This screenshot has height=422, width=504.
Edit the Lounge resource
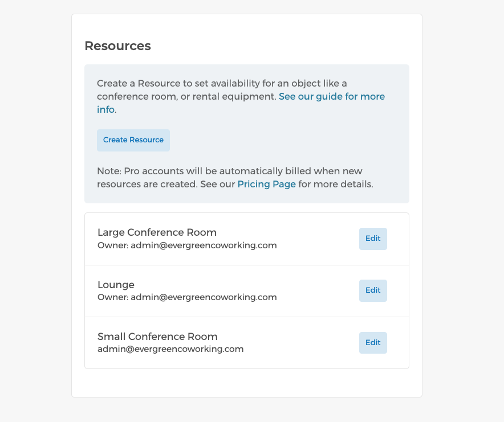tap(372, 290)
